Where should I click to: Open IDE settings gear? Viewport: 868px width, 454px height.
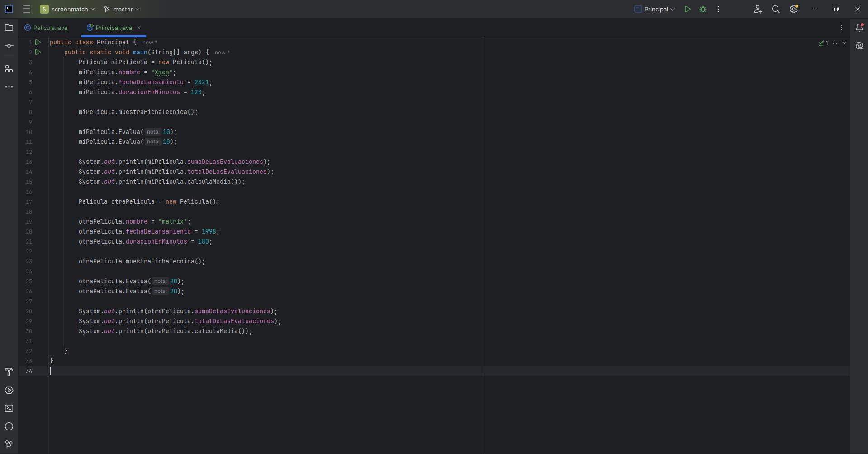click(x=794, y=9)
